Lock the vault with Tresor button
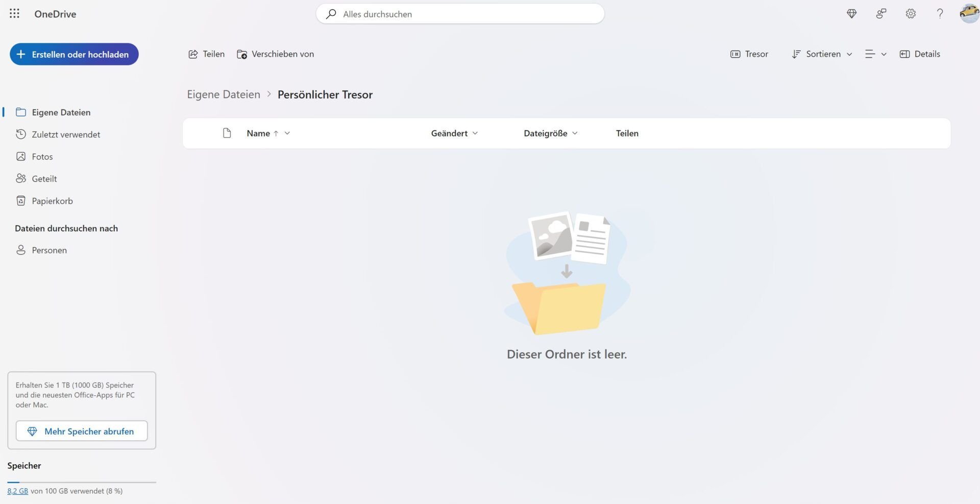 pos(749,54)
